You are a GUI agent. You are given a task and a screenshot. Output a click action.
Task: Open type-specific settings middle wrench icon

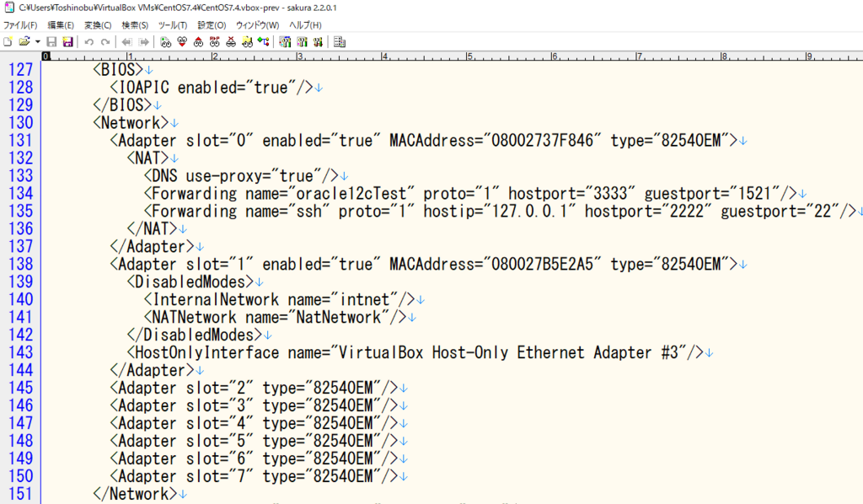tap(302, 42)
